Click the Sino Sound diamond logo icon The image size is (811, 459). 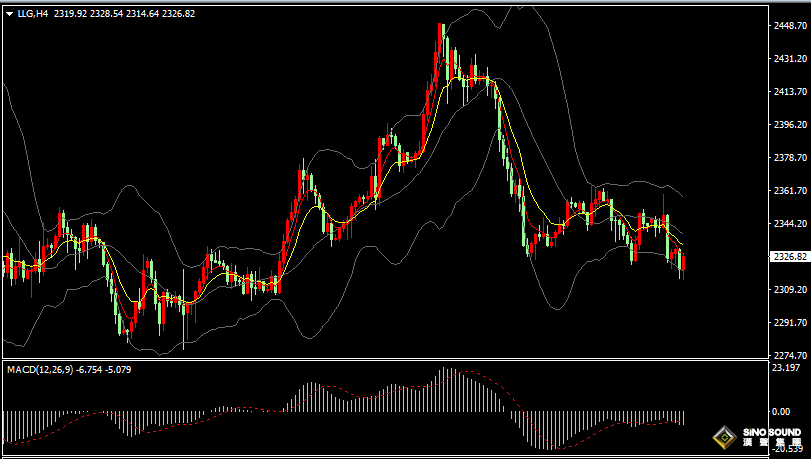click(x=722, y=437)
